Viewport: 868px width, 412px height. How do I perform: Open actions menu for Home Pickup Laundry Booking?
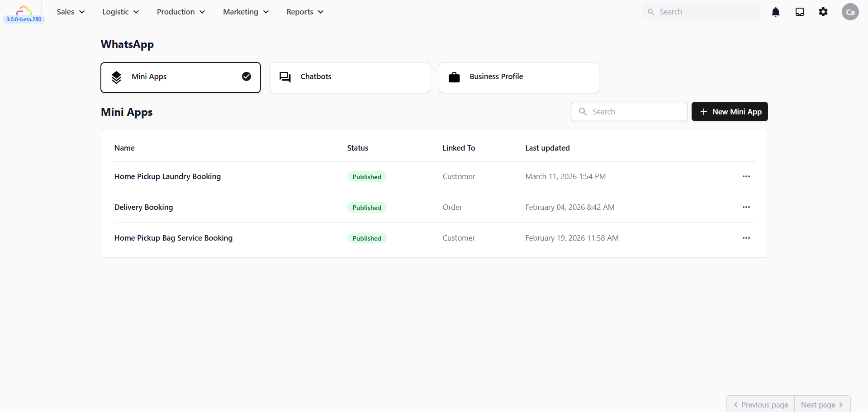[x=746, y=176]
